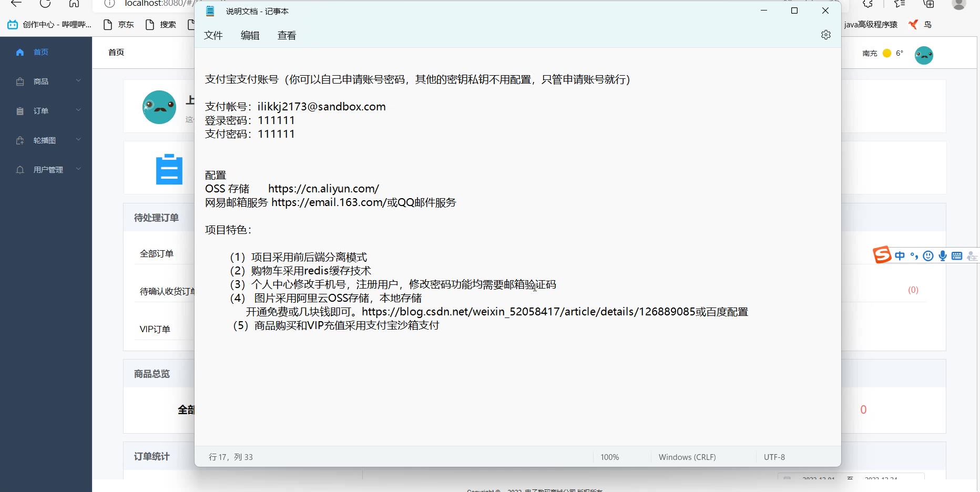The image size is (980, 492).
Task: Click the VIP订单 row
Action: click(x=155, y=329)
